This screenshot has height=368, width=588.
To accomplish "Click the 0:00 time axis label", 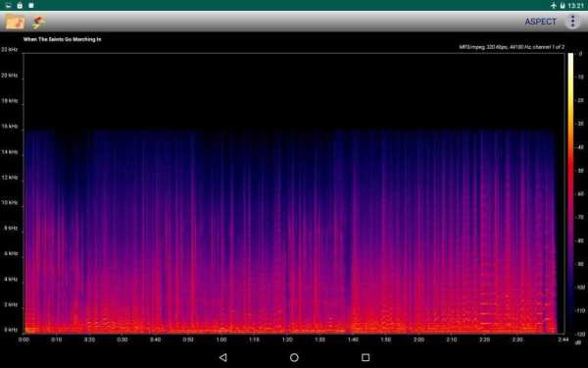I will click(x=24, y=340).
